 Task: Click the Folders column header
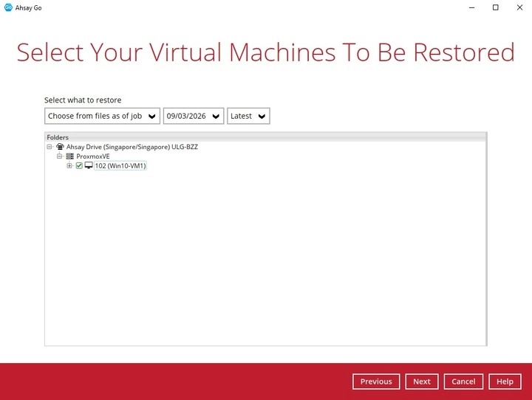pos(266,137)
